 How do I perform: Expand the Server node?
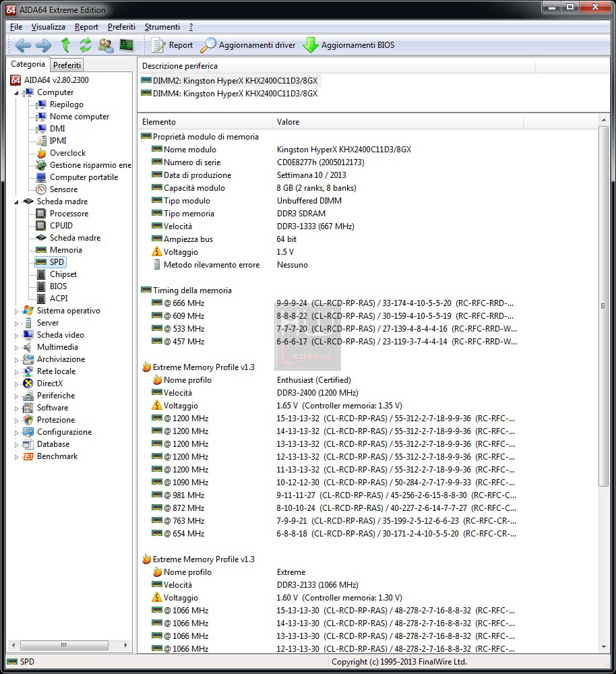[x=16, y=324]
